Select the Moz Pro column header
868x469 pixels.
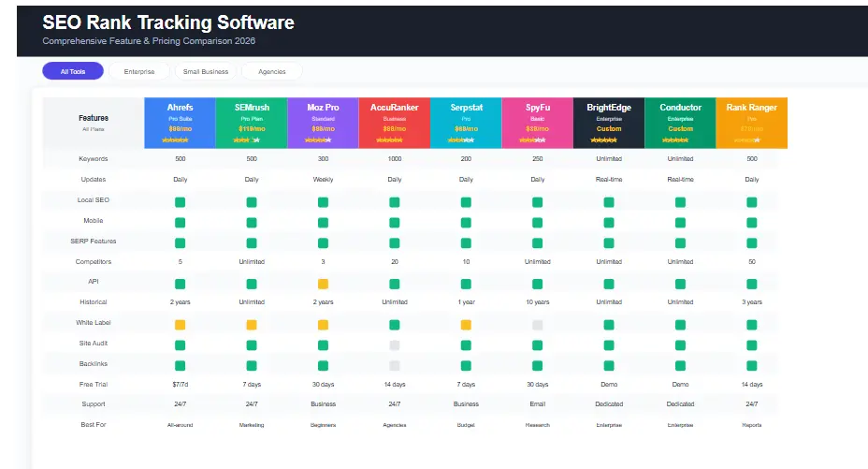pyautogui.click(x=323, y=123)
